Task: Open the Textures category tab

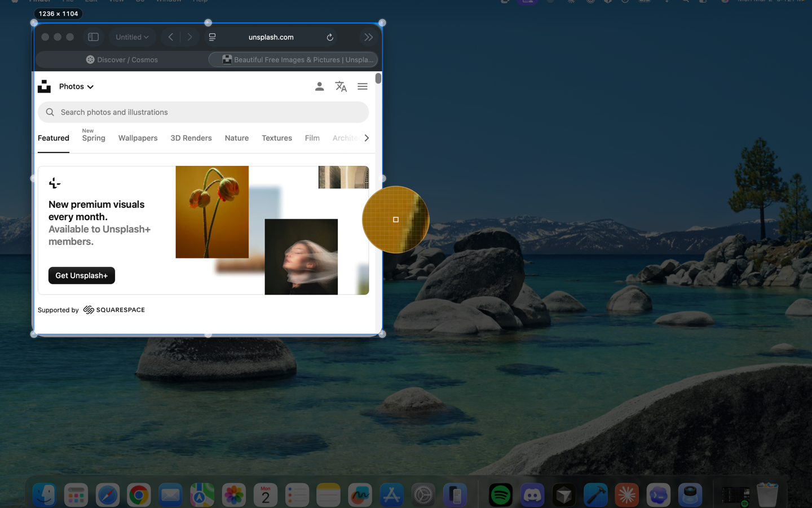Action: [x=277, y=138]
